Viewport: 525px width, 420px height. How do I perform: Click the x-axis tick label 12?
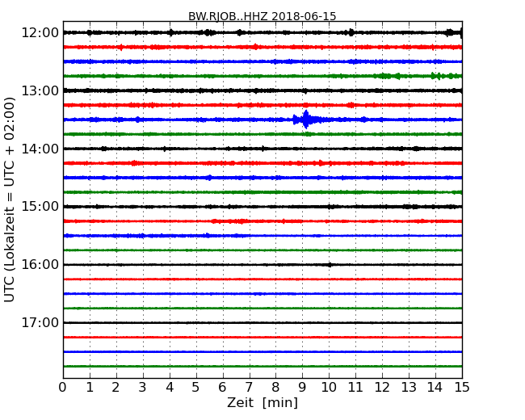point(382,388)
